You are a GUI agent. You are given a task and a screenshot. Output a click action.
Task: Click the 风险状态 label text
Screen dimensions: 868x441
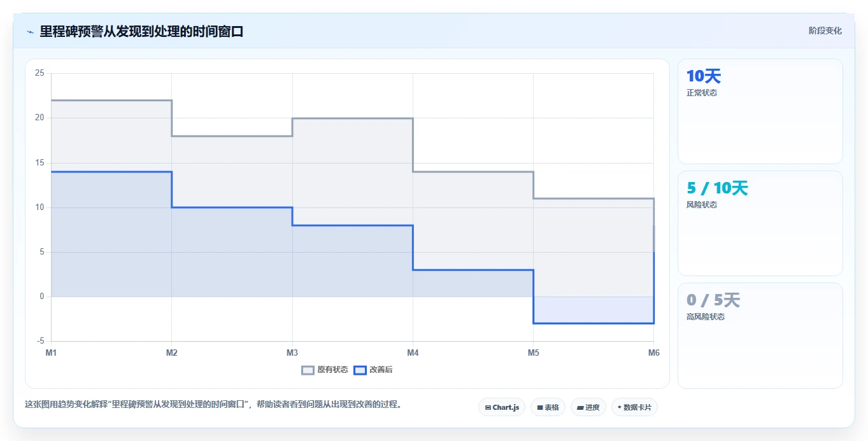click(x=702, y=205)
